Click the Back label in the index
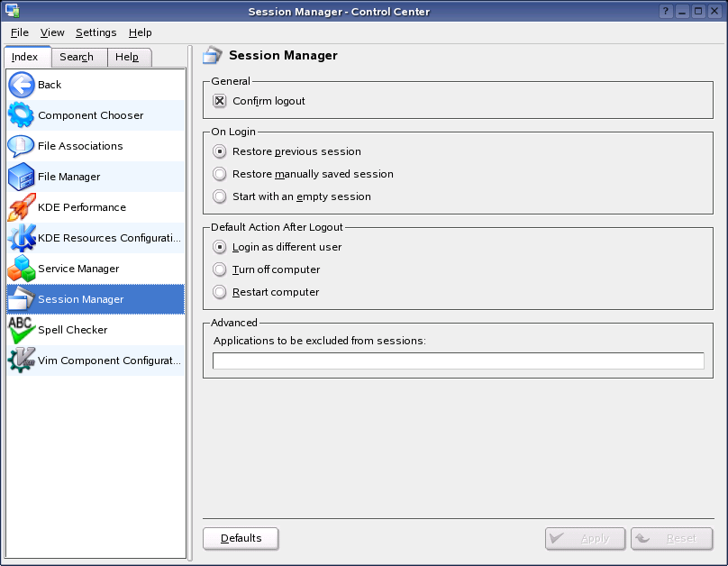The width and height of the screenshot is (728, 566). tap(50, 85)
